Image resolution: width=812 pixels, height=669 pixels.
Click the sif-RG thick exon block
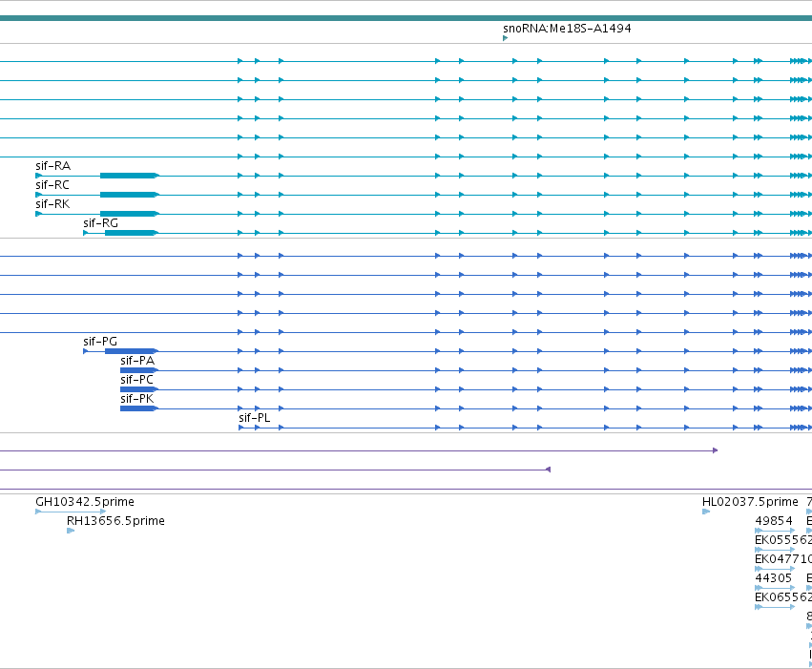point(131,233)
